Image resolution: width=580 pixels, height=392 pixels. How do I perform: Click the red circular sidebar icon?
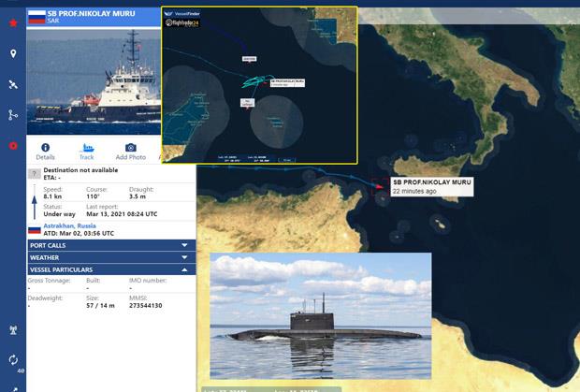coord(13,146)
